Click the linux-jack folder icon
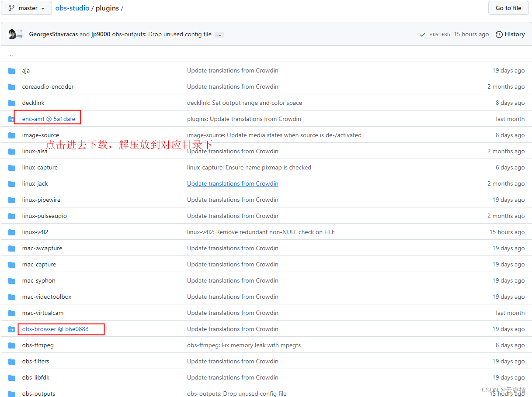Viewport: 532px width, 397px height. (12, 184)
